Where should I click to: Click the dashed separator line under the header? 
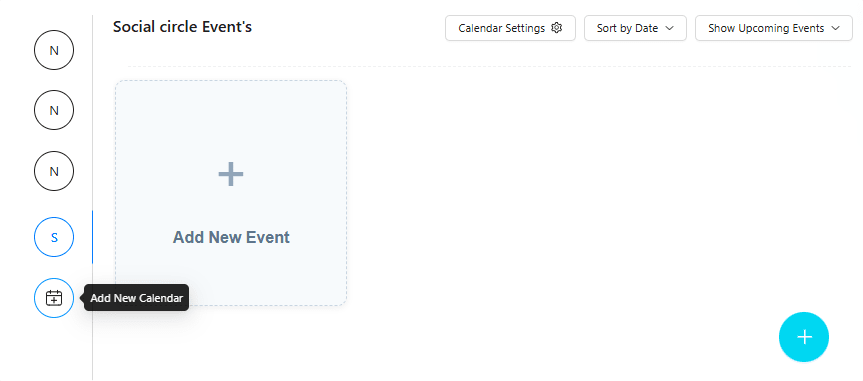490,67
